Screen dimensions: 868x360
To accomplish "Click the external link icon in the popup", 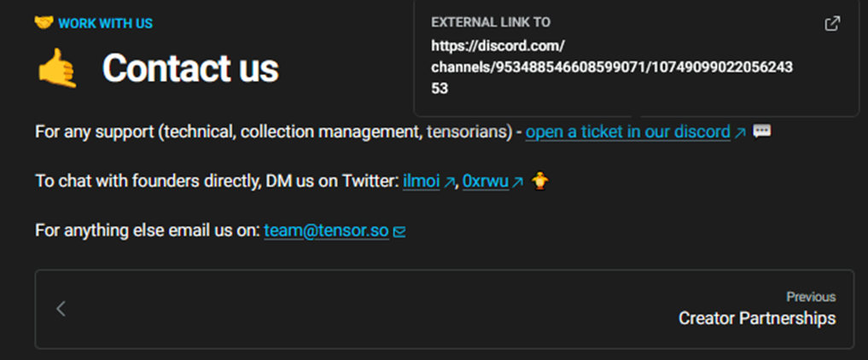I will coord(832,24).
